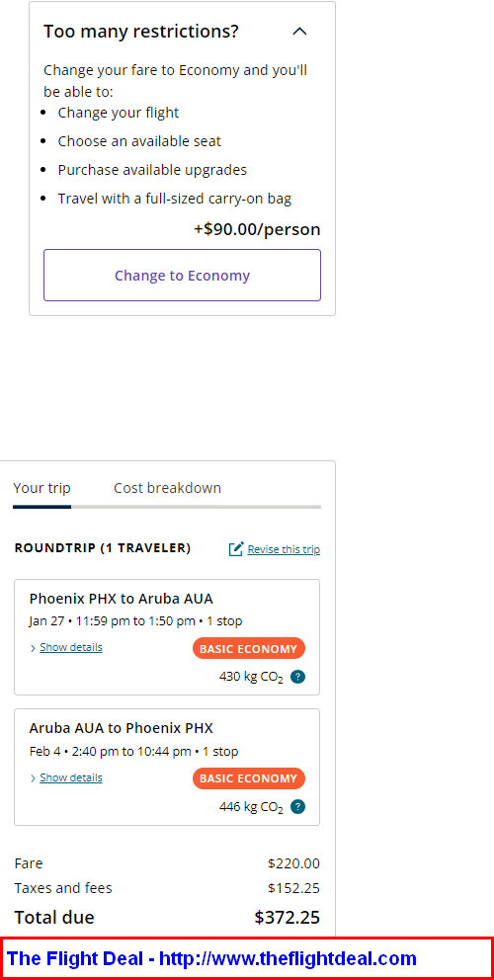Image resolution: width=494 pixels, height=980 pixels.
Task: Click the pencil edit icon beside Revise
Action: click(236, 548)
